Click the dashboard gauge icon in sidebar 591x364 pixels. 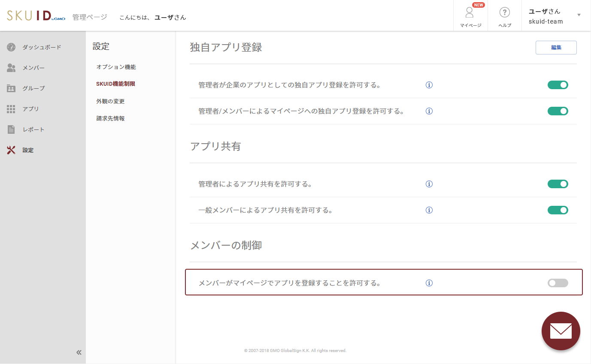(11, 47)
